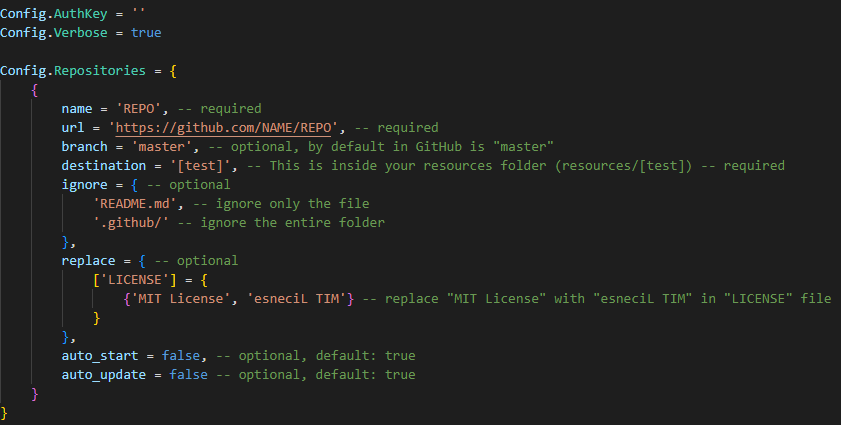Click the '[test]' destination string
Viewport: 841px width, 425px height.
pos(200,165)
